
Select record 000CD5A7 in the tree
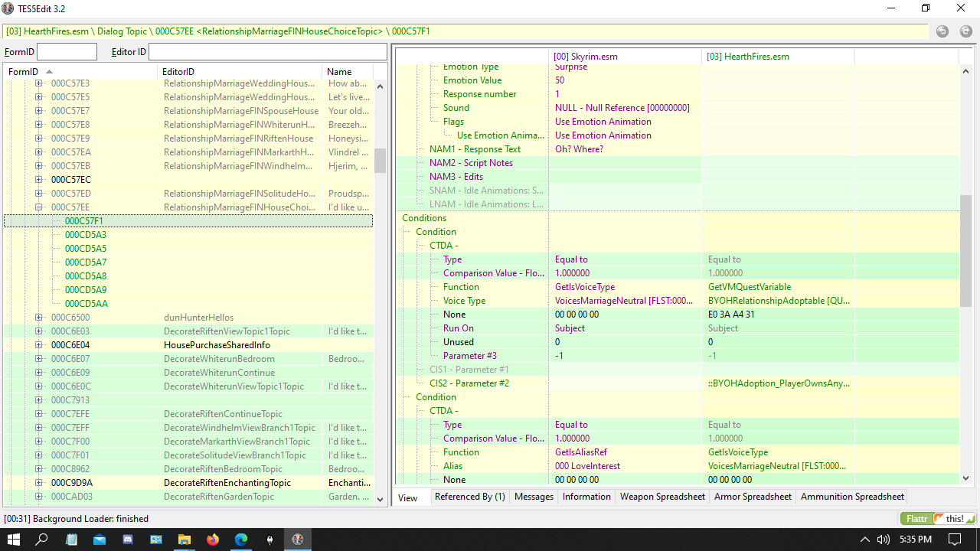pos(86,262)
